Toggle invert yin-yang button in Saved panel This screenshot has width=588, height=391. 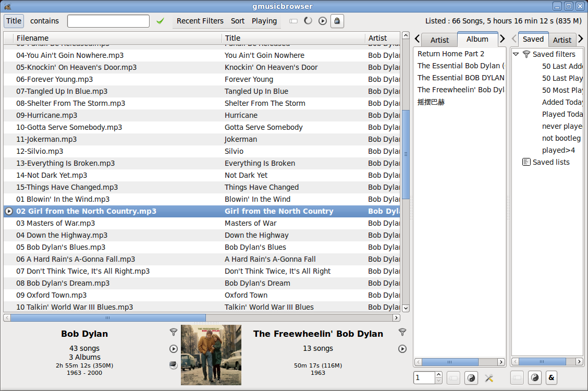535,378
